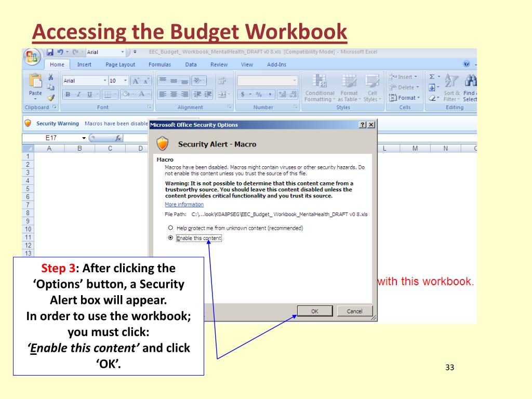Click the dialog's help question button
The width and height of the screenshot is (532, 399).
(x=363, y=125)
